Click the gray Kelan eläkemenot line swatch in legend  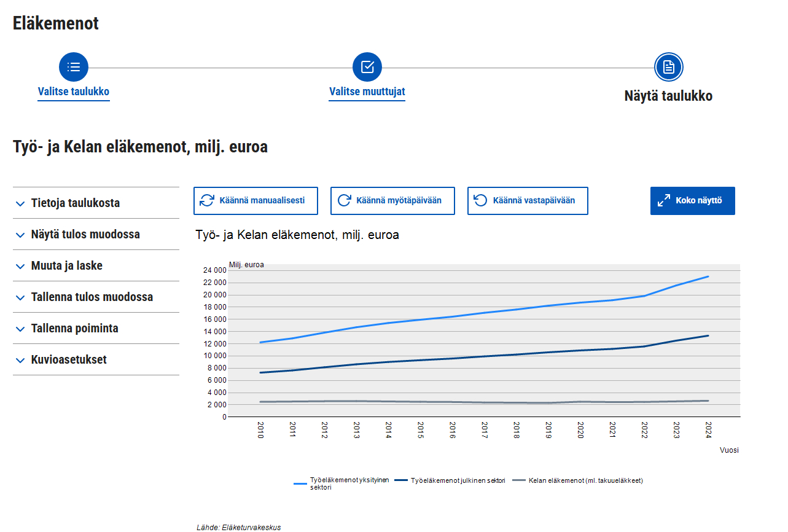[520, 480]
